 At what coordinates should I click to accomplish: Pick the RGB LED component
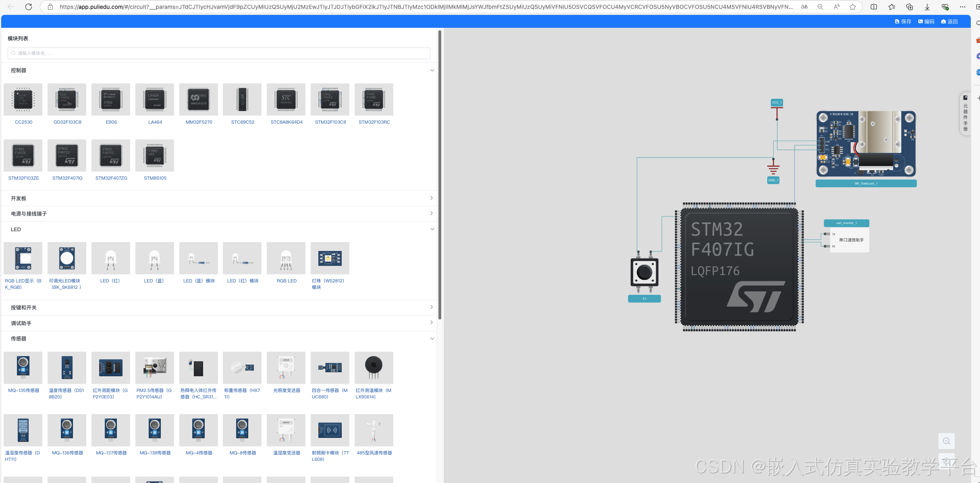click(x=286, y=258)
